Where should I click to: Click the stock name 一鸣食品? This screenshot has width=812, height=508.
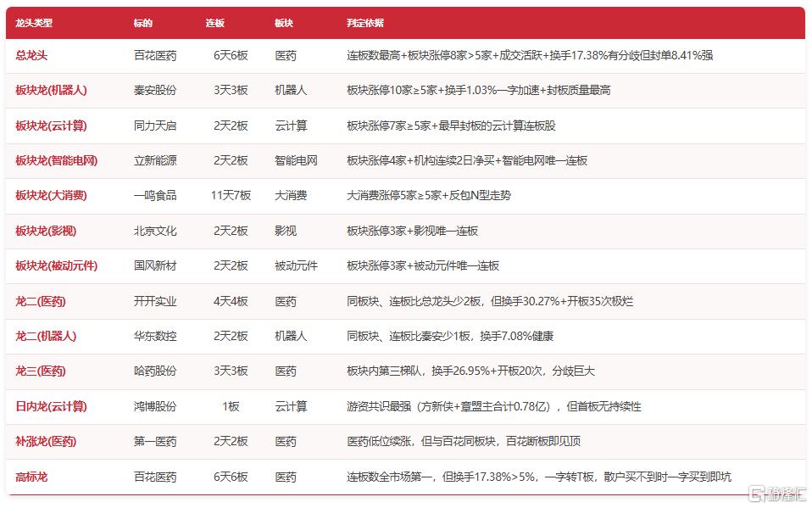pyautogui.click(x=155, y=195)
